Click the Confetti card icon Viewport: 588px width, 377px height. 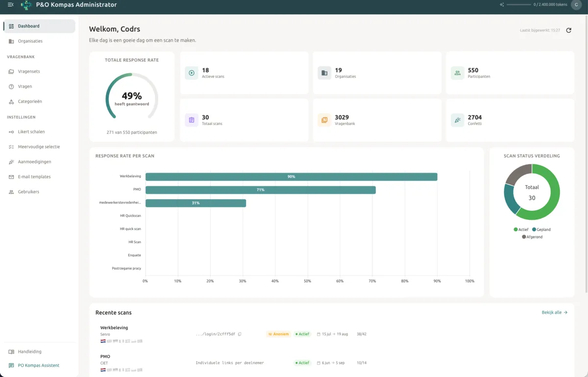[x=457, y=120]
